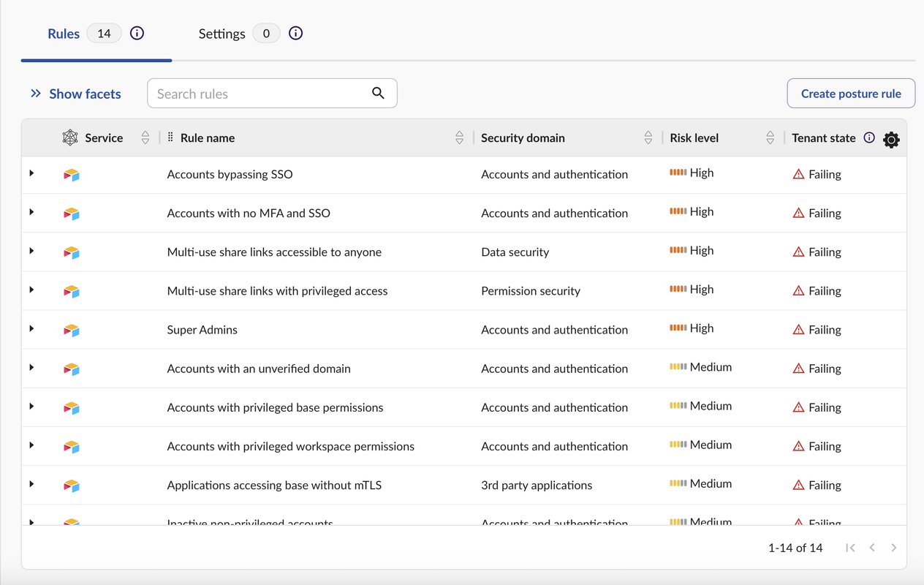
Task: Sort the Security domain column
Action: 648,137
